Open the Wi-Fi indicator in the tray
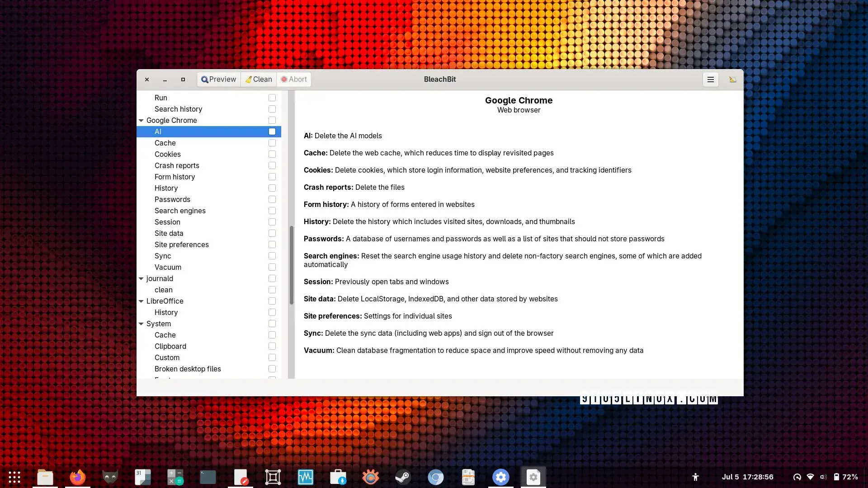 (x=810, y=477)
